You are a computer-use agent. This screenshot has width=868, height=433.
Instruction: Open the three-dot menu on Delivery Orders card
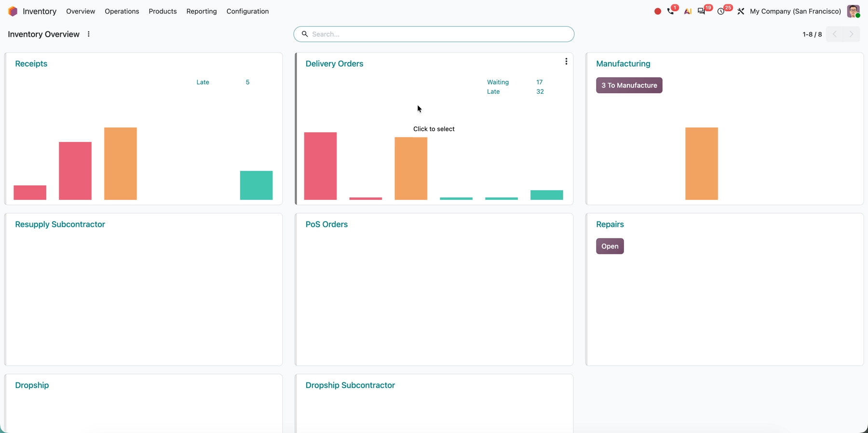(566, 61)
